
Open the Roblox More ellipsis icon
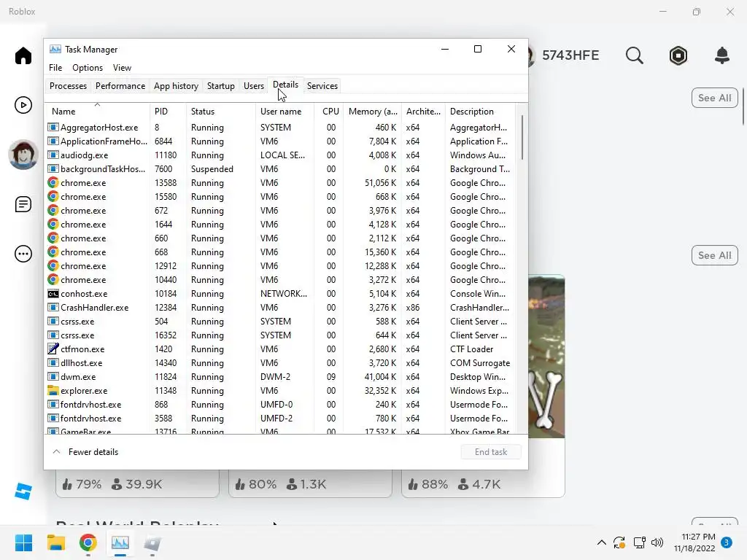pyautogui.click(x=23, y=254)
